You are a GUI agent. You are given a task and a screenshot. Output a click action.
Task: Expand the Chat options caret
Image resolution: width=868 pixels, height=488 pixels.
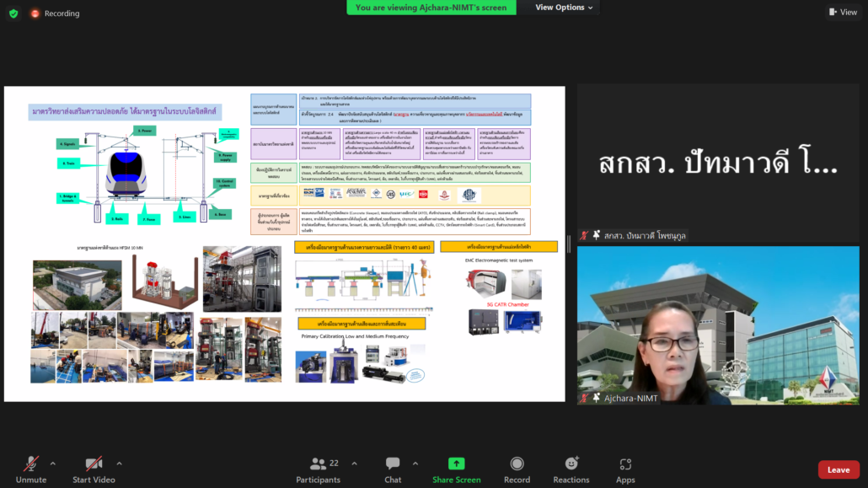pyautogui.click(x=415, y=464)
